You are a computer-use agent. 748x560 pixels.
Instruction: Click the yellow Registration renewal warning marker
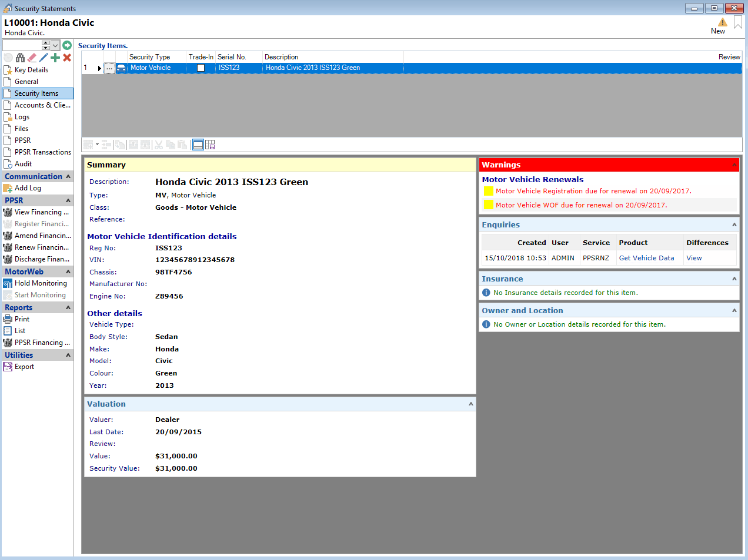click(x=489, y=191)
